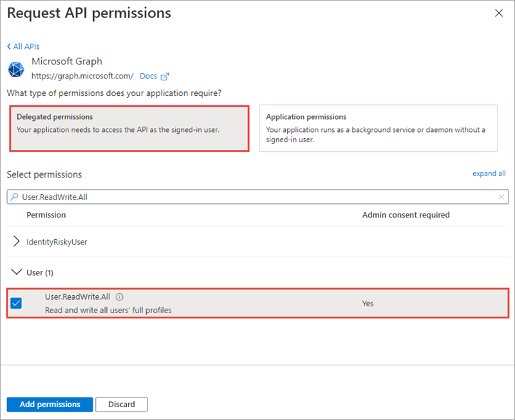
Task: Click the info icon beside User.ReadWrite.All
Action: click(x=120, y=297)
